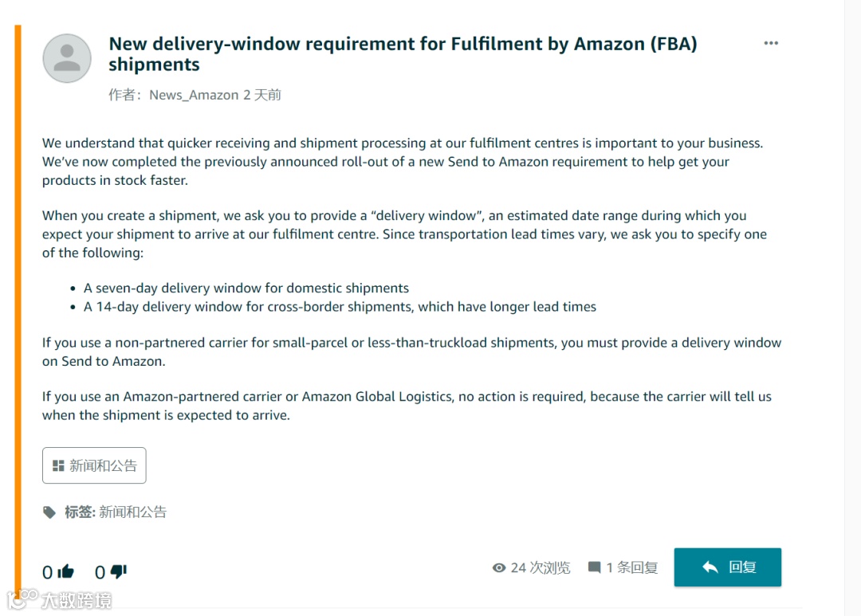Click the eye views icon
The image size is (861, 616).
click(498, 567)
